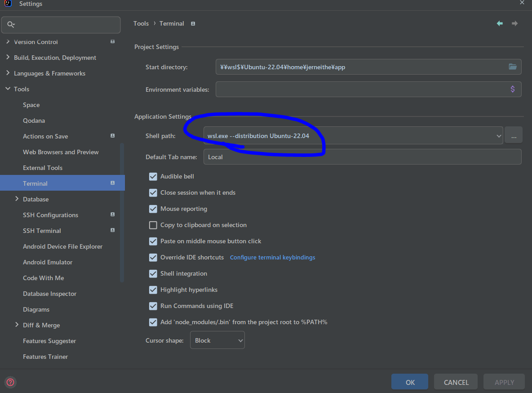Select the Terminal settings item
The image size is (532, 393).
point(62,183)
